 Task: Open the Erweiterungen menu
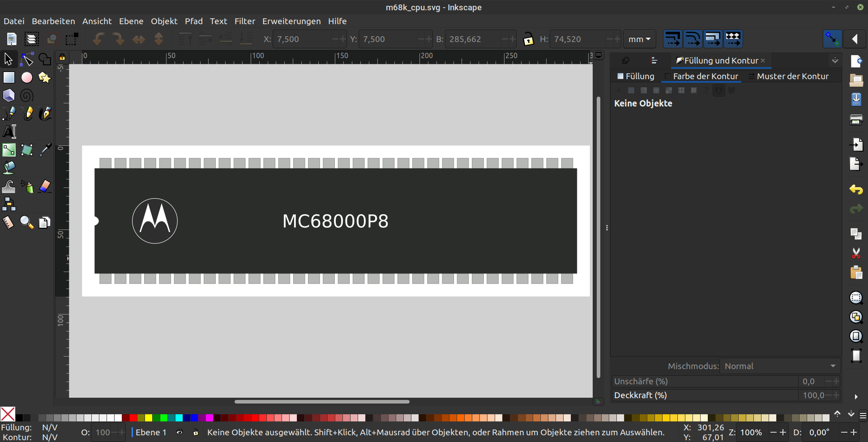tap(291, 21)
